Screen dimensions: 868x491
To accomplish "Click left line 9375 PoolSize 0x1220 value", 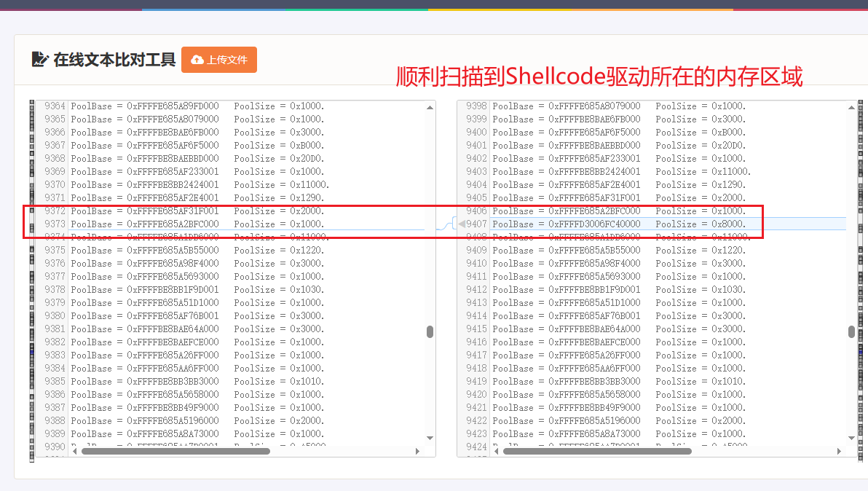I will 307,250.
